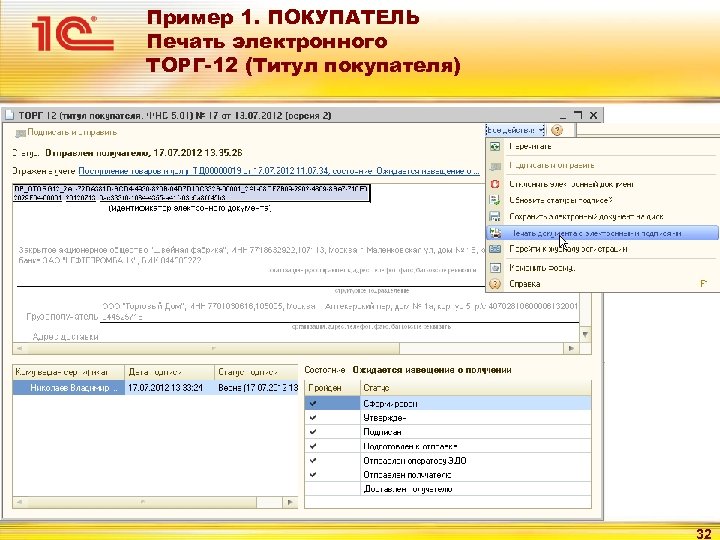
Task: Click the status text Отправлен получателю, 17.07.2012
Action: 143,152
